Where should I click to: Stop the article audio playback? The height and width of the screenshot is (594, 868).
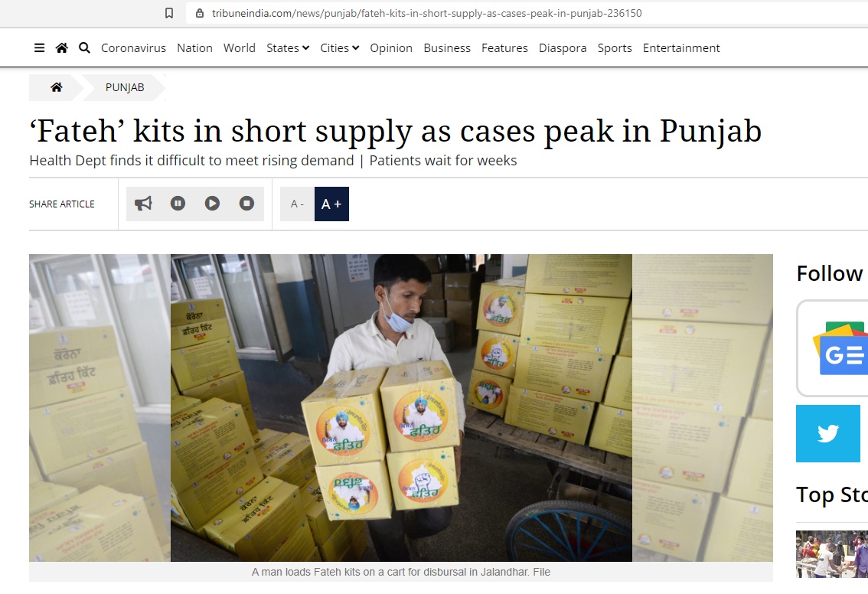(x=246, y=204)
